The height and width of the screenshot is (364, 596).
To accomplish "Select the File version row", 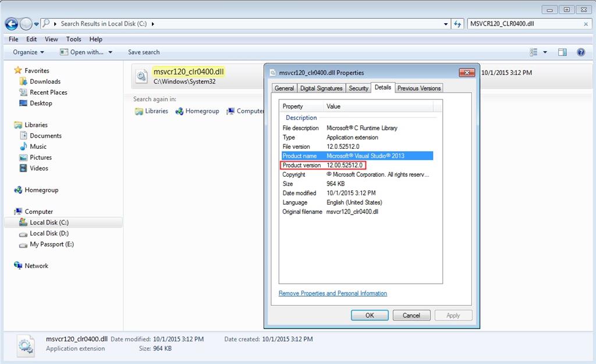I will coord(357,147).
